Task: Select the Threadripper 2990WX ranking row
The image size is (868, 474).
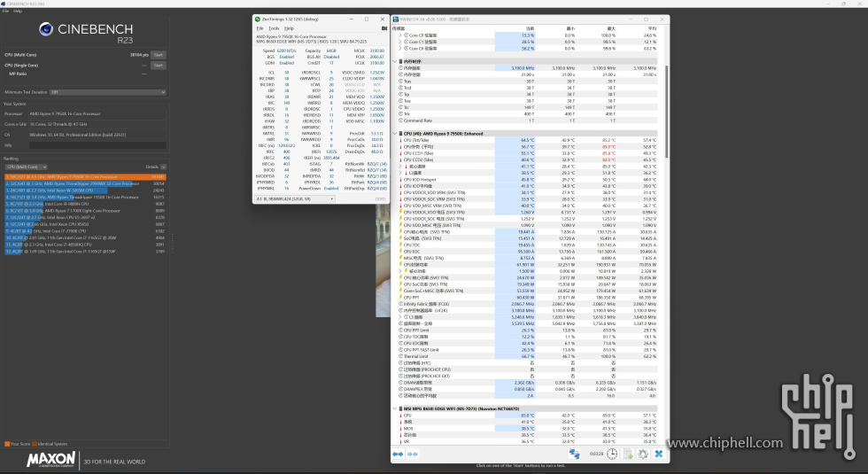Action: pos(85,184)
